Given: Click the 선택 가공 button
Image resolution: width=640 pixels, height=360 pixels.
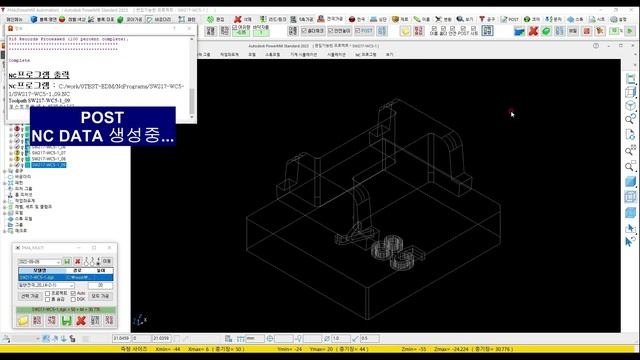Looking at the screenshot, I should tap(30, 296).
